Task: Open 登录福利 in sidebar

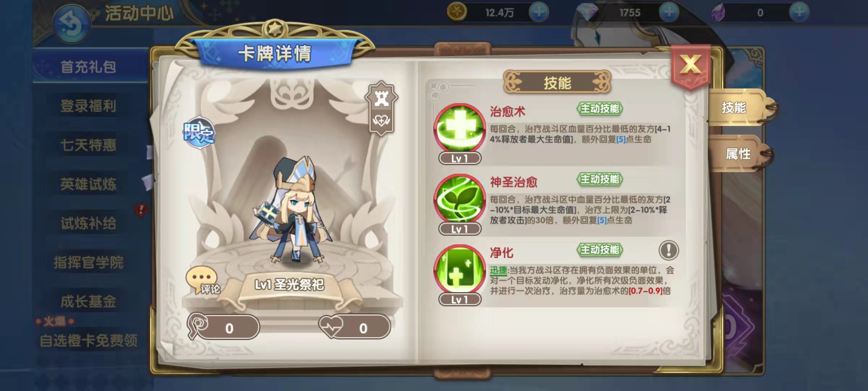Action: click(x=89, y=106)
